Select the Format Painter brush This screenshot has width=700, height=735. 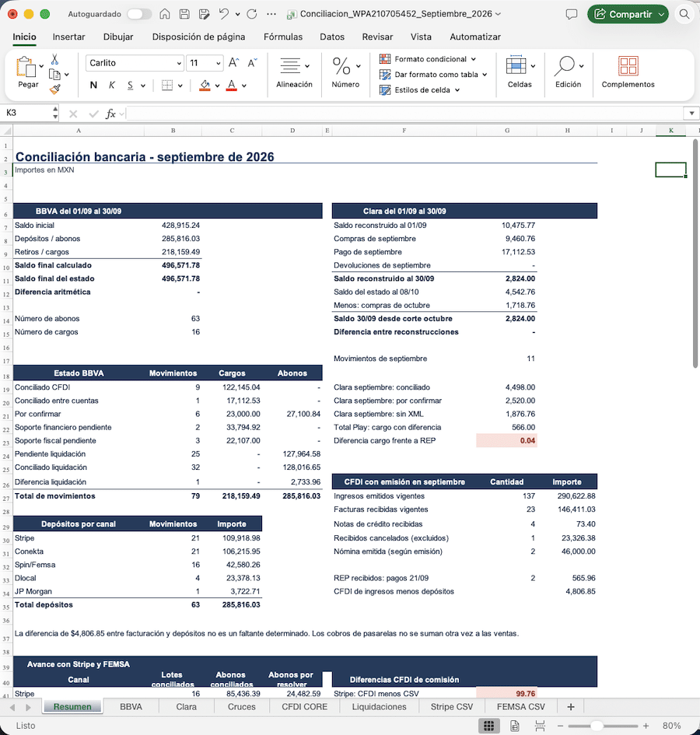(x=55, y=89)
